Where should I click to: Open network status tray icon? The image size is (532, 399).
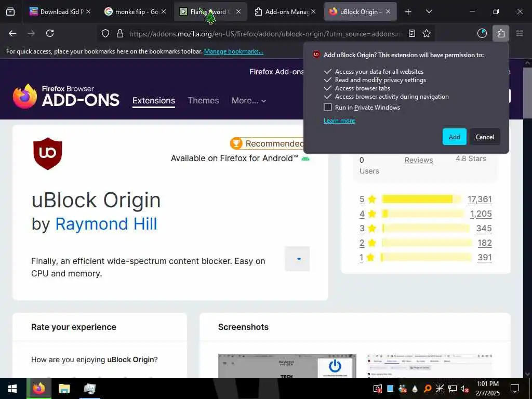[x=453, y=389]
